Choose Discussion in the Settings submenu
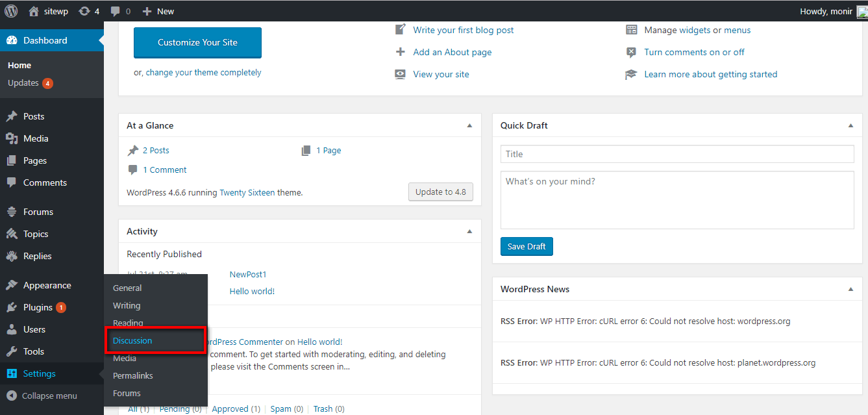This screenshot has height=415, width=868. click(x=132, y=340)
